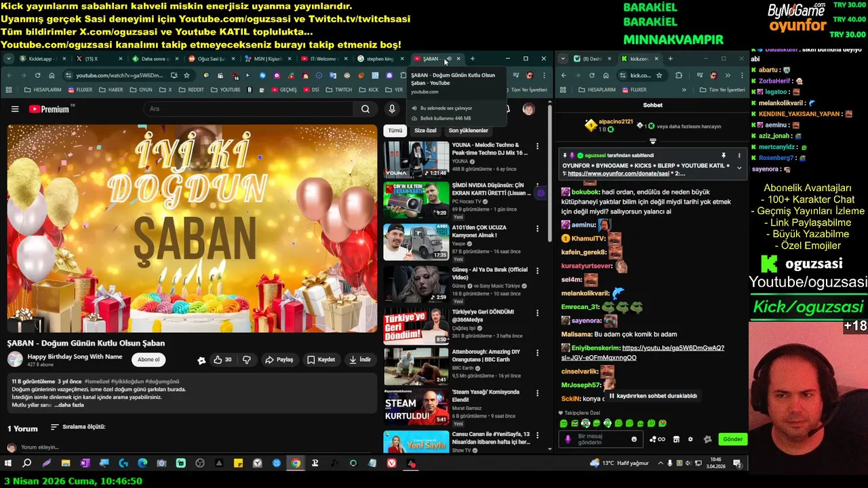The image size is (868, 488).
Task: Open the oyunfor.com donate link
Action: click(x=618, y=174)
